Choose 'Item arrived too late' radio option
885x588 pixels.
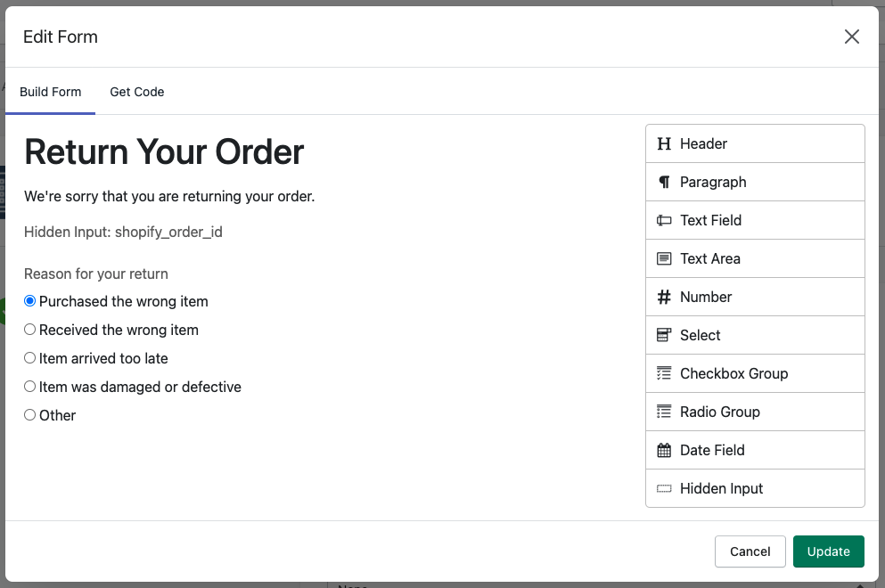tap(30, 358)
